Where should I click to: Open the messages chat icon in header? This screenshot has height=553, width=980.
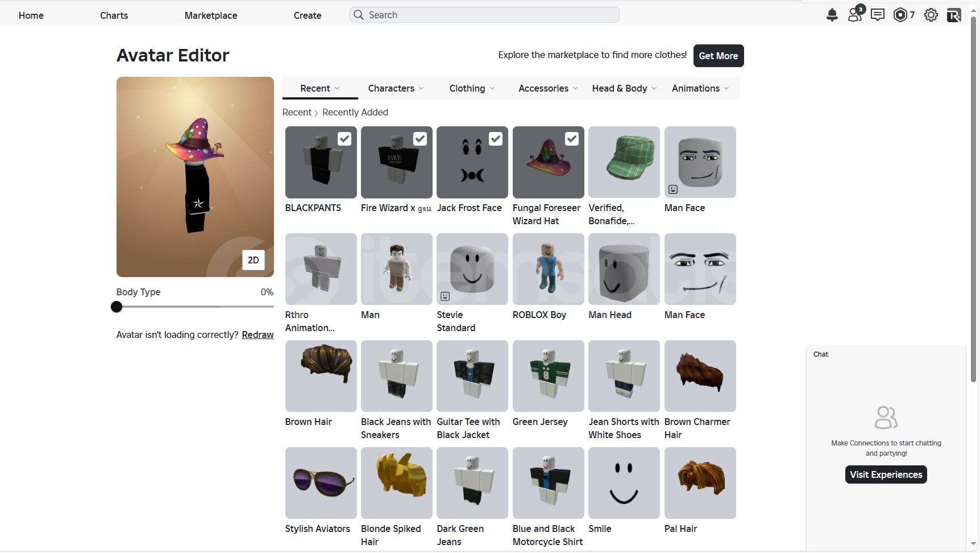coord(878,15)
